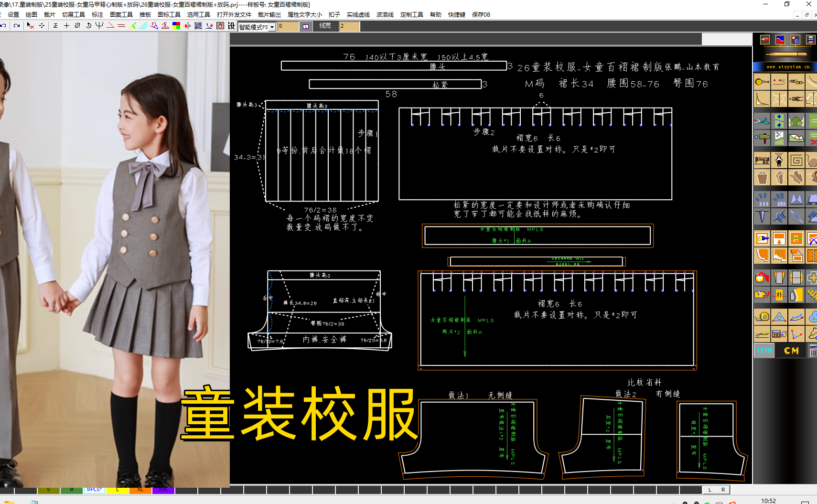Click the orange paintbrush piece icon
Screen dimensions: 817x504
[762, 238]
